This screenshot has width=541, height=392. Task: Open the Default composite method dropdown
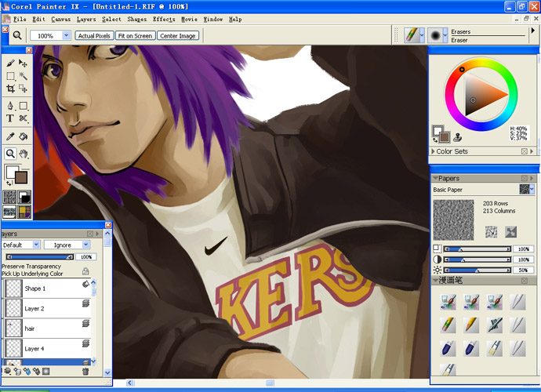(x=36, y=245)
